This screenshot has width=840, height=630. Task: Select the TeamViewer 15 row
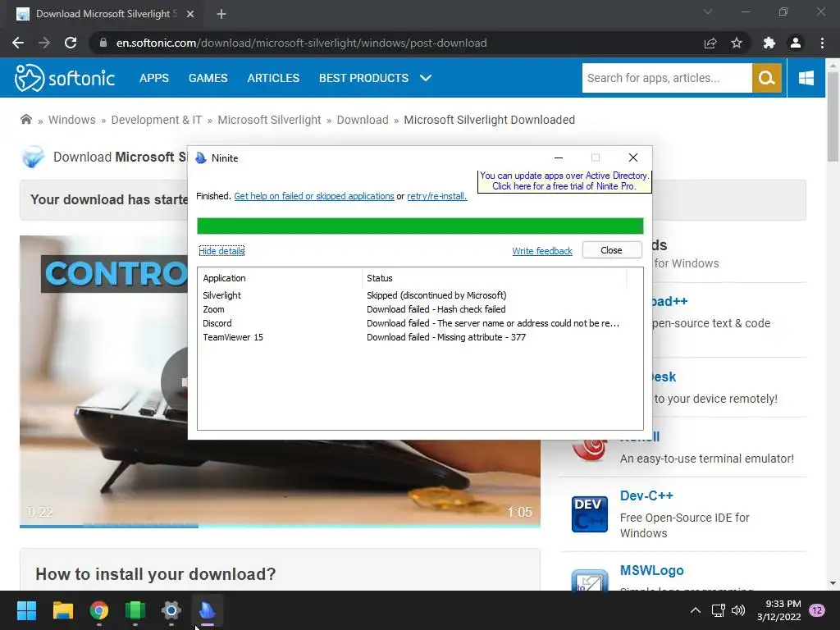coord(413,337)
